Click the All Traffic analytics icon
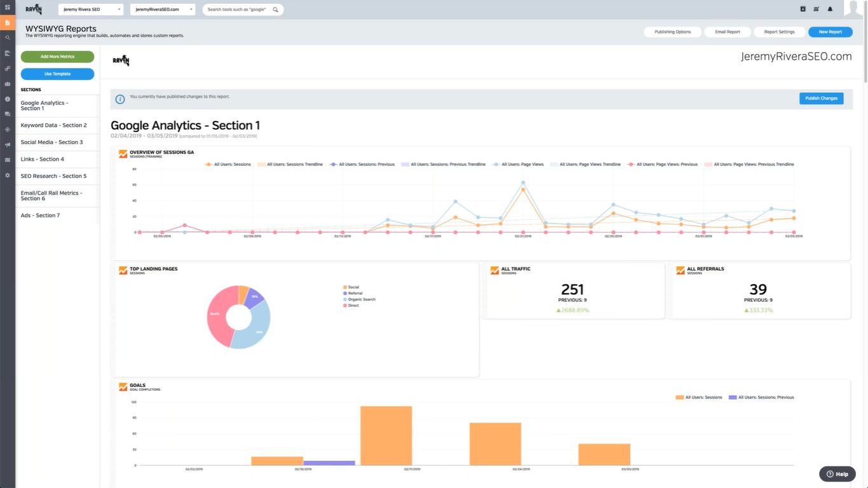Image resolution: width=868 pixels, height=488 pixels. [x=494, y=270]
